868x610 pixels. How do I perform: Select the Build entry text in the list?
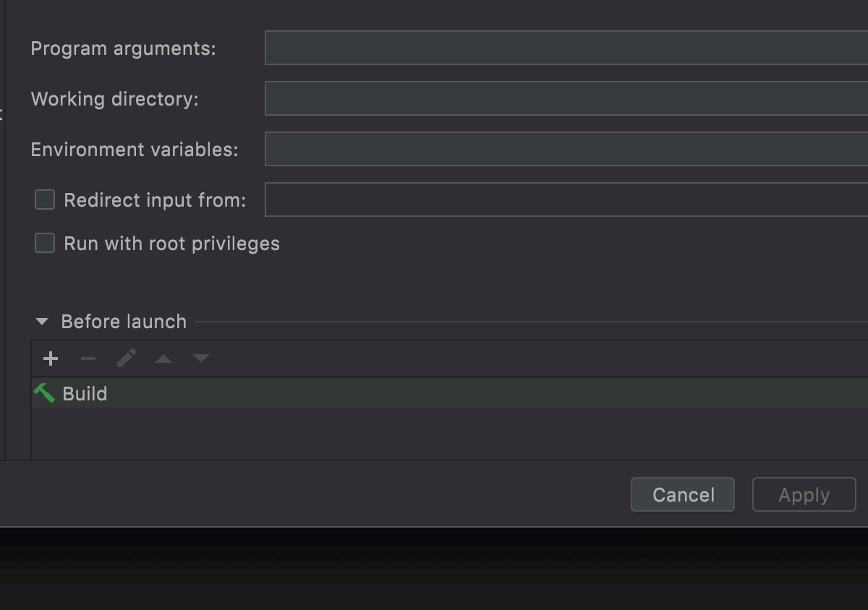[85, 394]
